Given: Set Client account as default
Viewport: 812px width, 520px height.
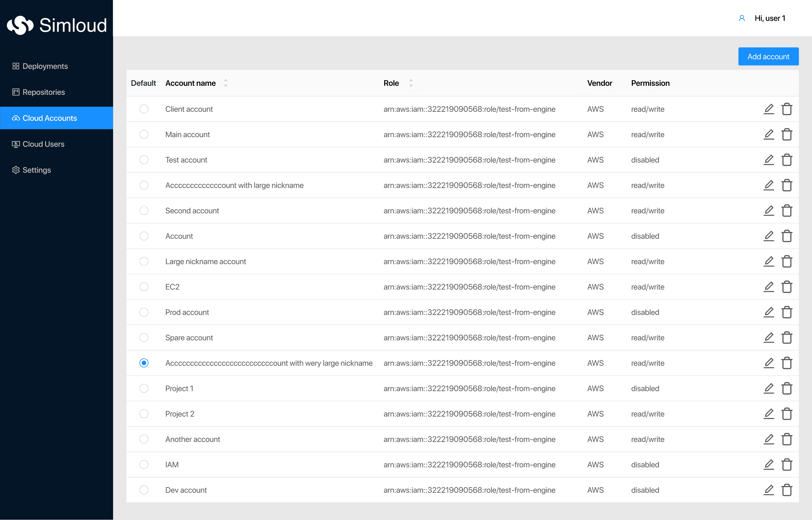Looking at the screenshot, I should pos(144,109).
